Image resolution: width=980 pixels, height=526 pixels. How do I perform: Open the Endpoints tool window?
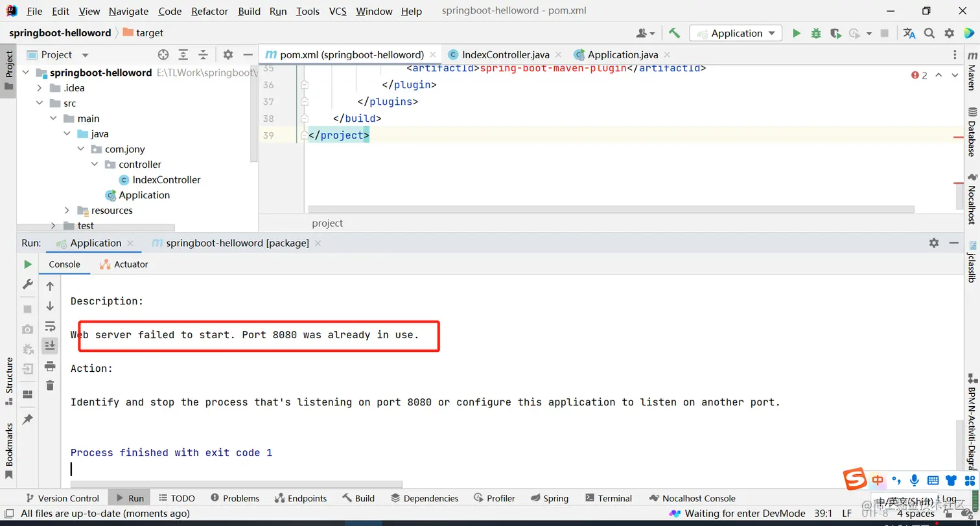(x=301, y=498)
